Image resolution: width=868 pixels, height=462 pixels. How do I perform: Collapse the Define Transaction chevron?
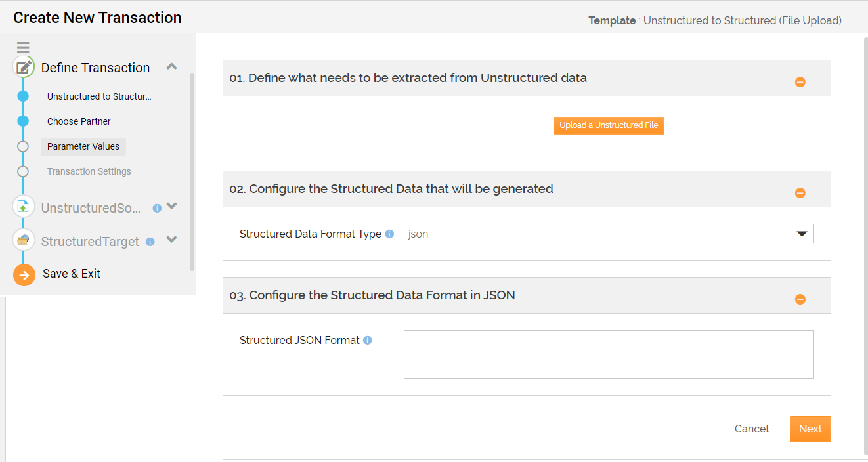point(171,66)
